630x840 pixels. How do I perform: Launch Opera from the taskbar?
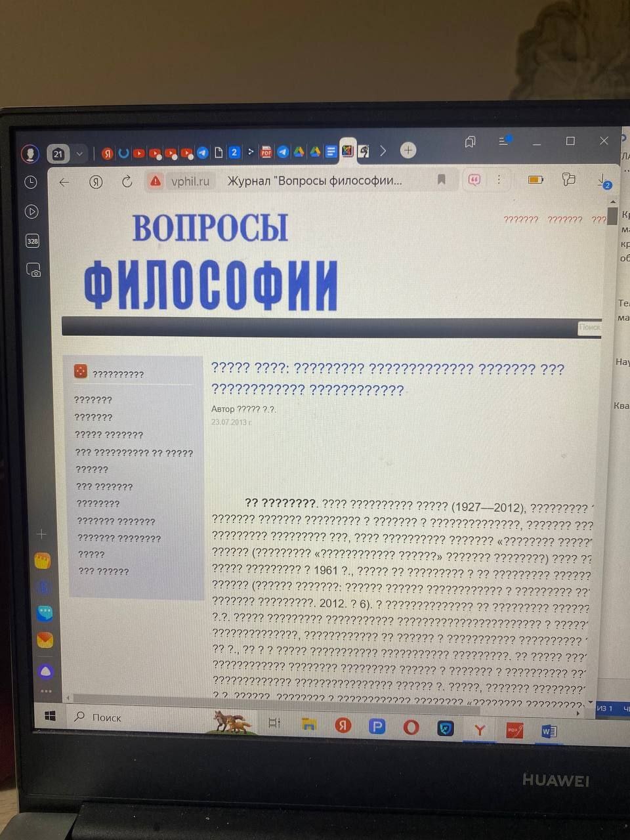[411, 727]
